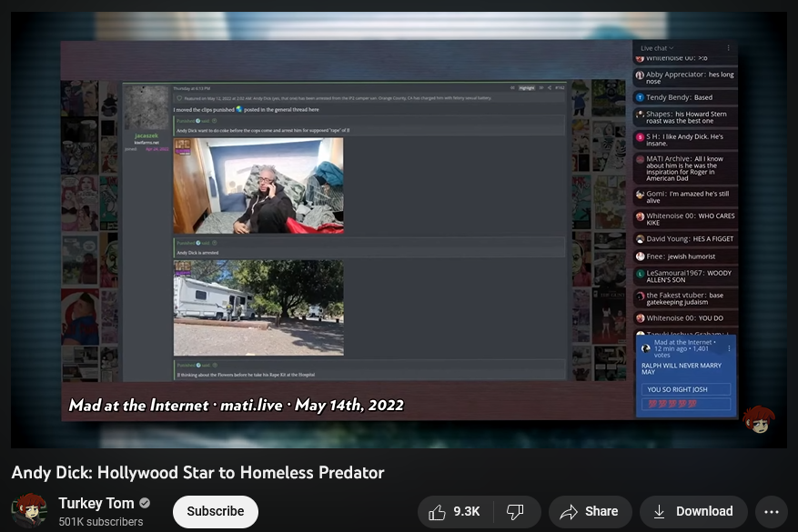
Task: Click the S H chat avatar icon
Action: (641, 137)
